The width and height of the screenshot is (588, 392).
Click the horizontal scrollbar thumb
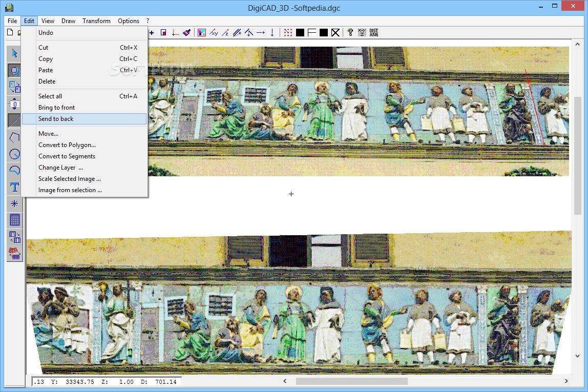pyautogui.click(x=352, y=381)
